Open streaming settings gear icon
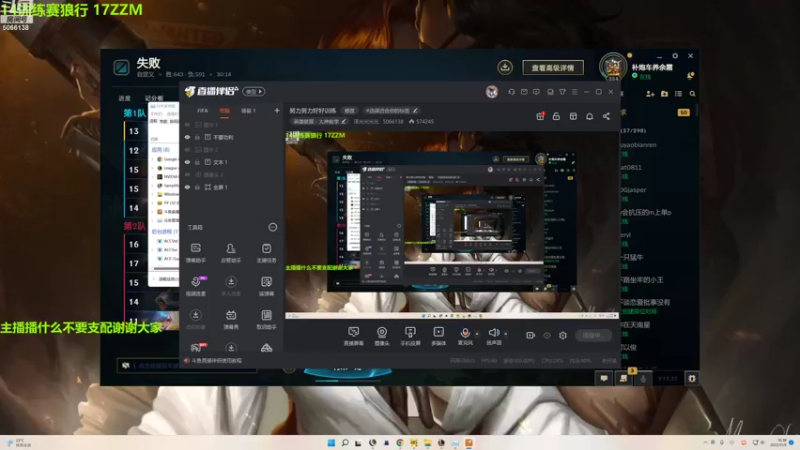The width and height of the screenshot is (800, 450). tap(563, 335)
